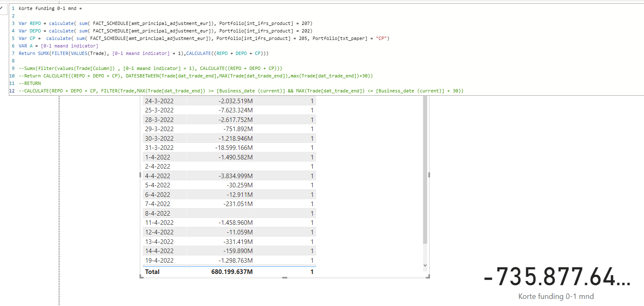The width and height of the screenshot is (644, 306).
Task: Select date cell 29-3-2022
Action: pos(159,129)
